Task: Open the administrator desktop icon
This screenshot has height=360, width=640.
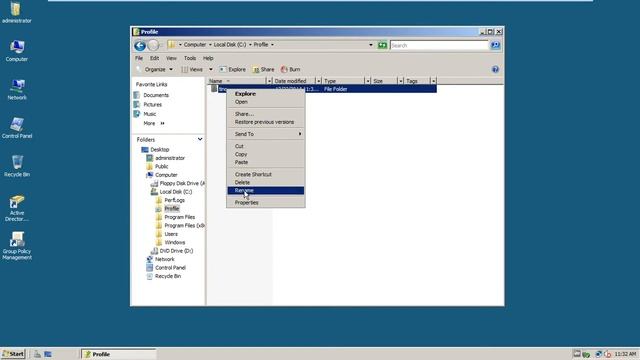Action: tap(16, 12)
